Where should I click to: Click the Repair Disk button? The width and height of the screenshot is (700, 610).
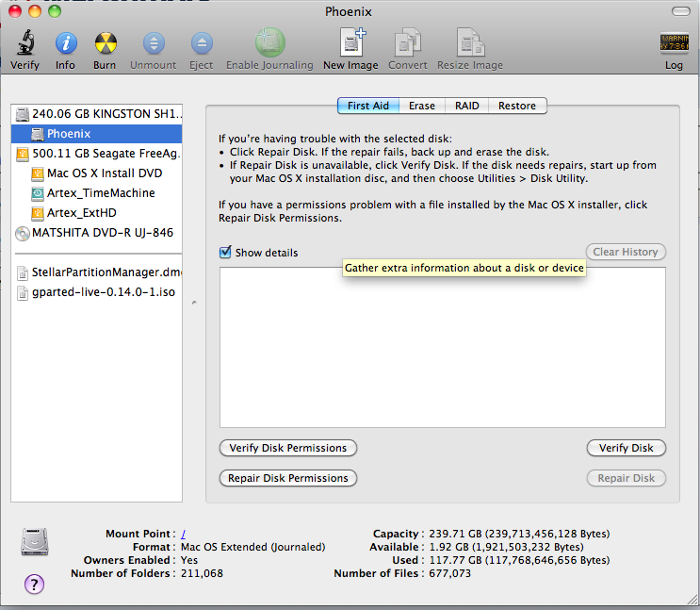[626, 478]
